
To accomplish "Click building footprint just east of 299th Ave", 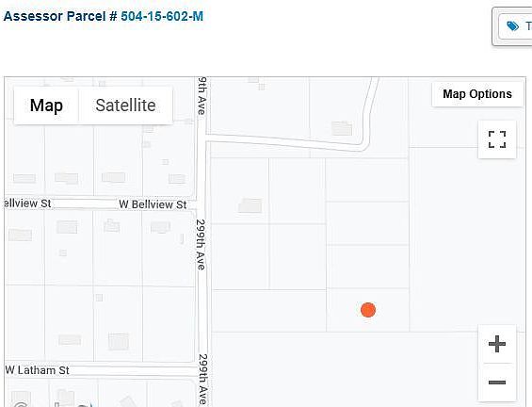I will coord(250,205).
